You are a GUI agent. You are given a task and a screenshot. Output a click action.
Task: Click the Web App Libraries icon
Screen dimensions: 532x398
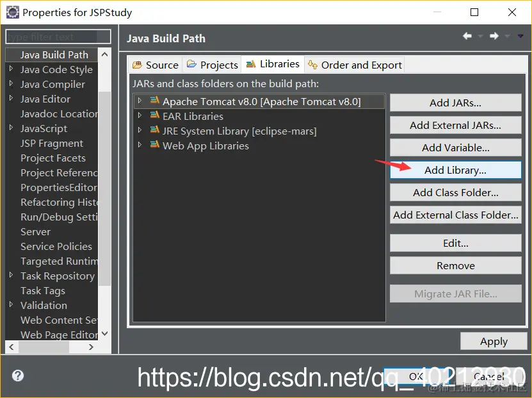click(x=154, y=145)
